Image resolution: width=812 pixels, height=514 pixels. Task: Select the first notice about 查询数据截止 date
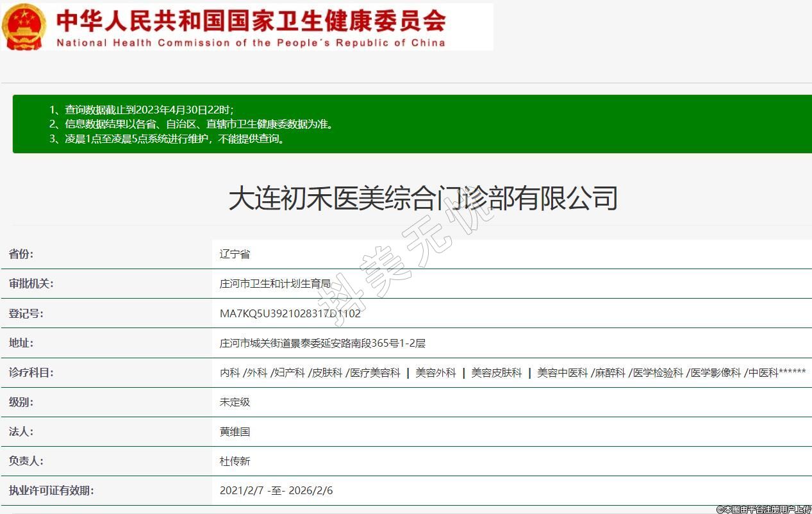(x=142, y=110)
